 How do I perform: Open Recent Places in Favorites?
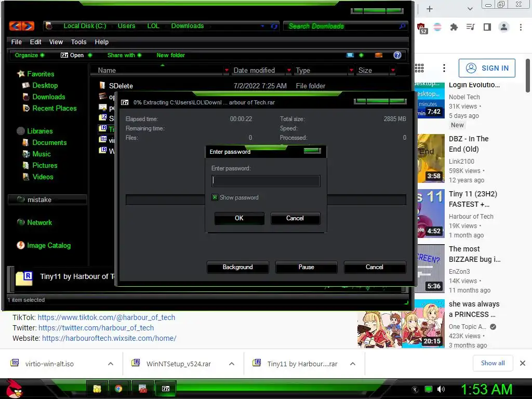[54, 108]
